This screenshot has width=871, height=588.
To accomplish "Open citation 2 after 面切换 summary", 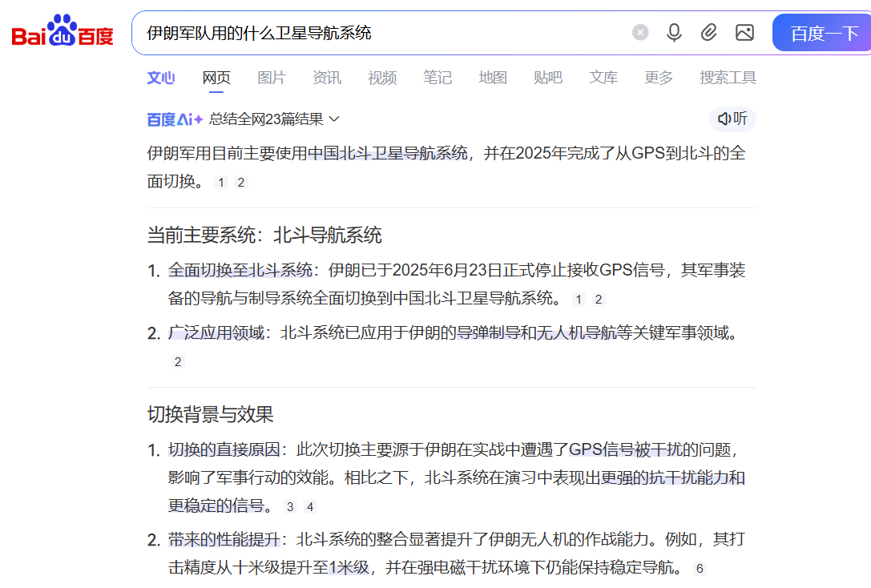I will click(x=240, y=182).
